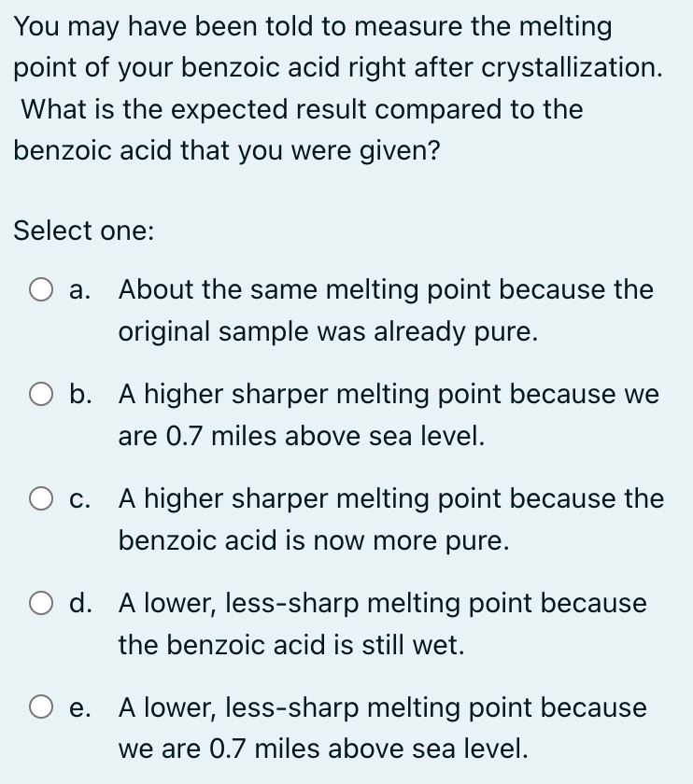This screenshot has height=784, width=693.
Task: Select the radio button for option b
Action: (41, 395)
